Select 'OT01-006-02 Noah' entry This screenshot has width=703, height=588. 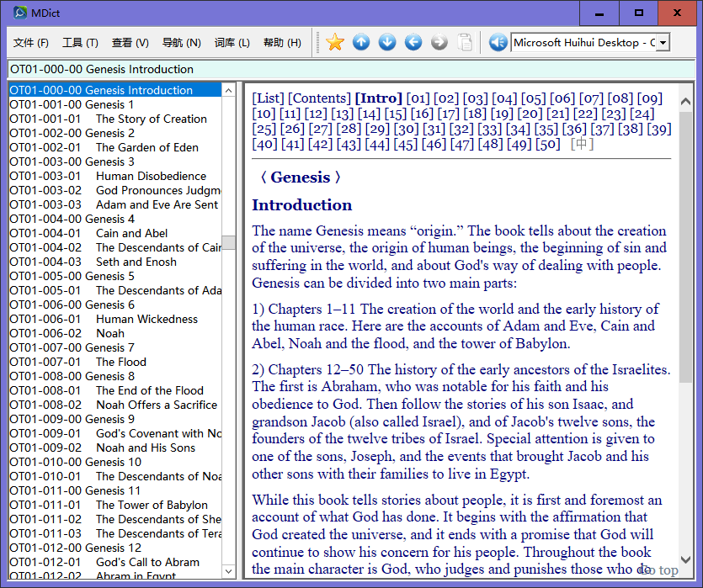click(x=115, y=334)
